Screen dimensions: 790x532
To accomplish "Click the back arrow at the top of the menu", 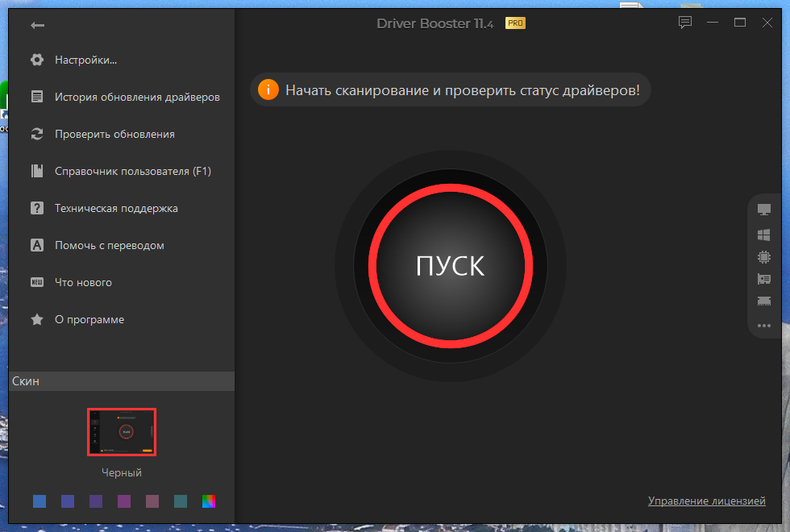I will [x=37, y=25].
